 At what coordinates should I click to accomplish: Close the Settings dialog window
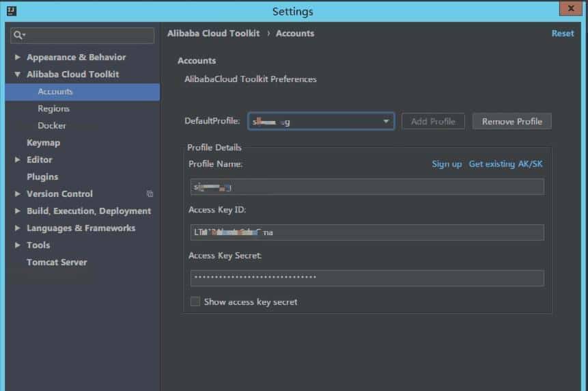pos(571,8)
